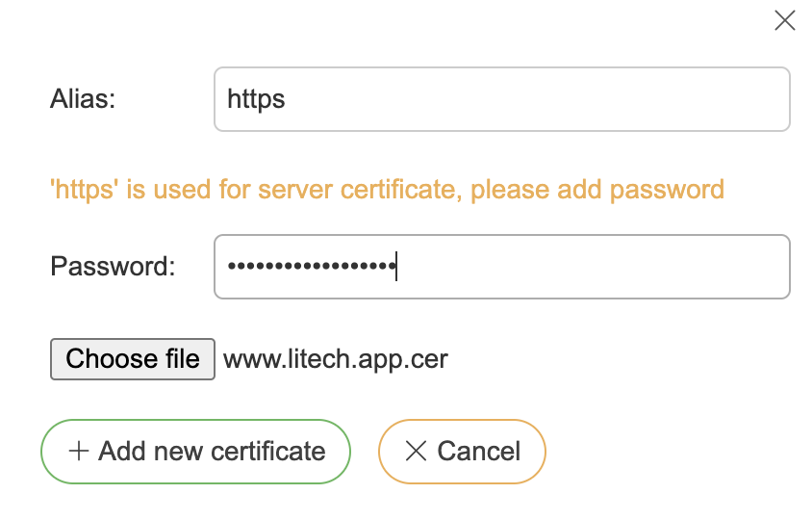812x520 pixels.
Task: Click the masked password dots
Action: 309,267
